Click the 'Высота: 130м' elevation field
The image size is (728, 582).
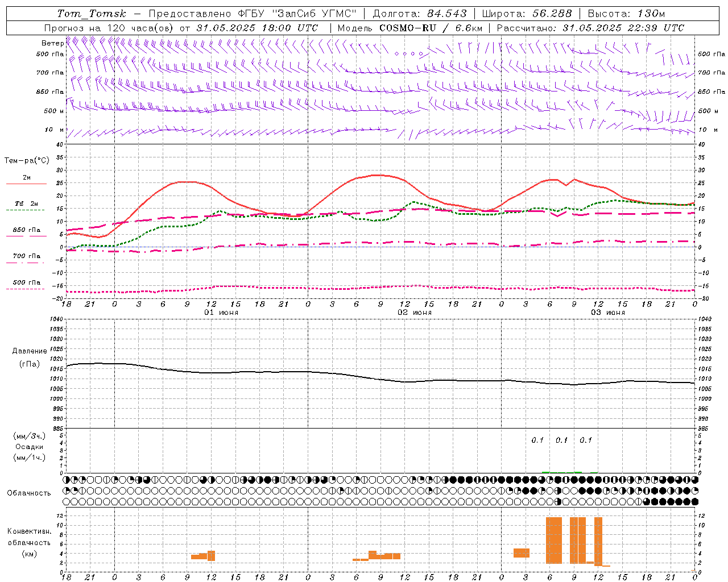(626, 14)
